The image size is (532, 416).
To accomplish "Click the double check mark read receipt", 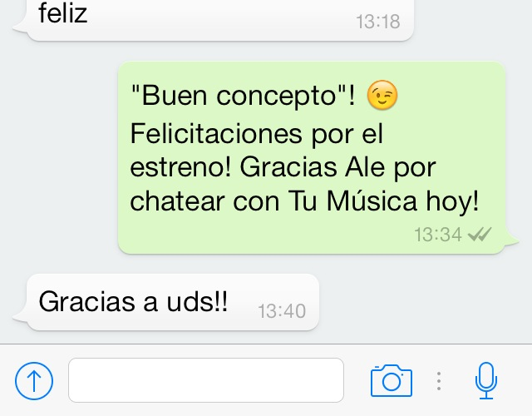I will [480, 235].
